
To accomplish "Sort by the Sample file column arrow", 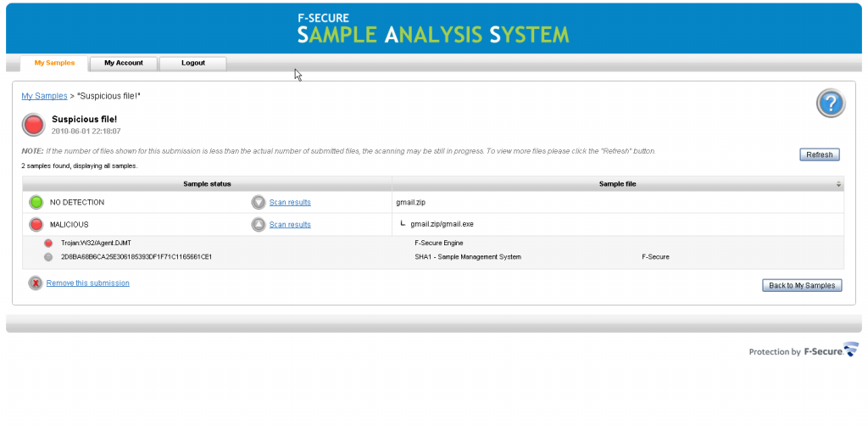I will 838,184.
